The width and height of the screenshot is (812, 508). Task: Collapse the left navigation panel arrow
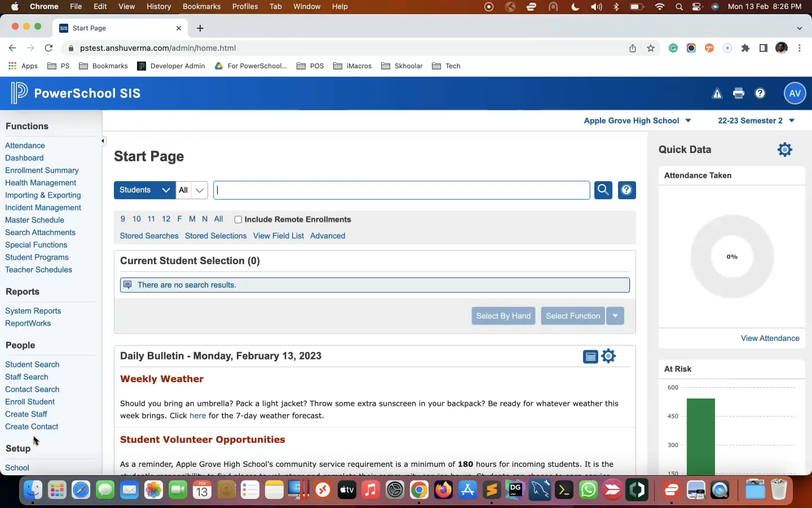click(103, 141)
